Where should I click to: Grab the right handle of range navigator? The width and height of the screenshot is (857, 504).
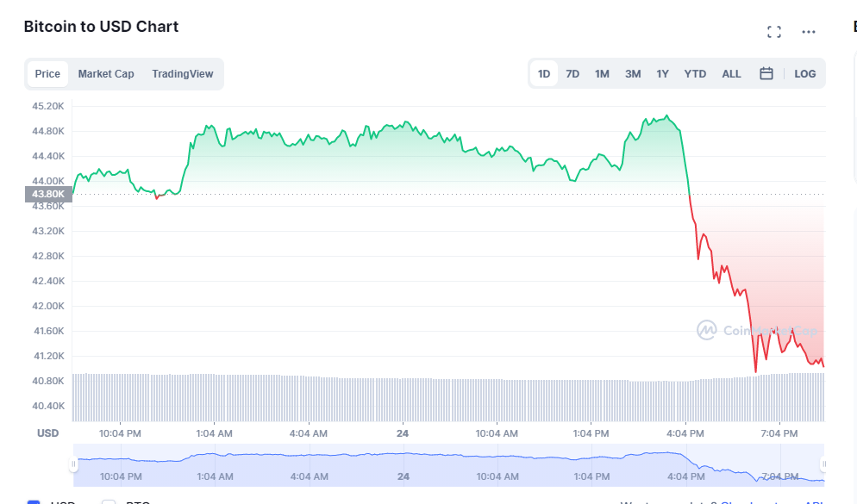click(x=823, y=464)
